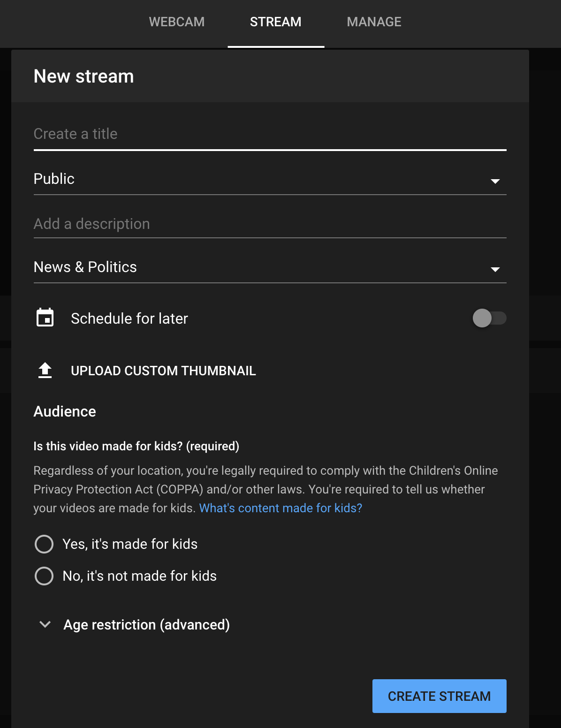
Task: Go to the MANAGE tab
Action: 374,22
